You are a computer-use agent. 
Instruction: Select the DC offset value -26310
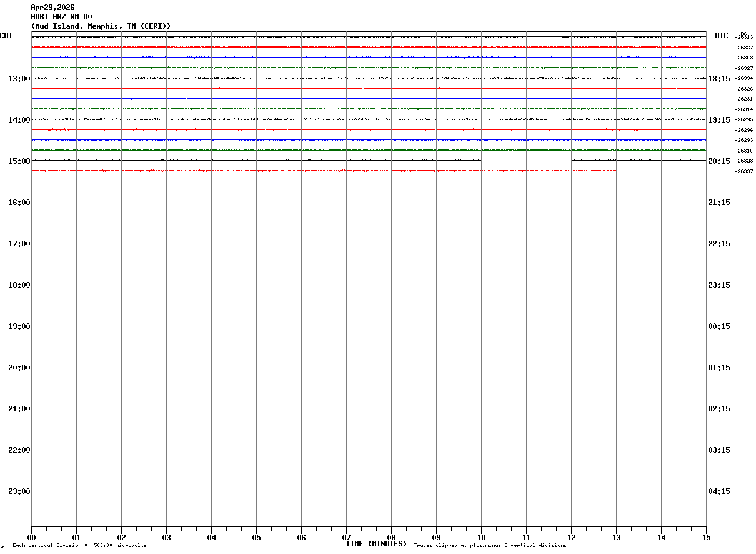pos(744,151)
